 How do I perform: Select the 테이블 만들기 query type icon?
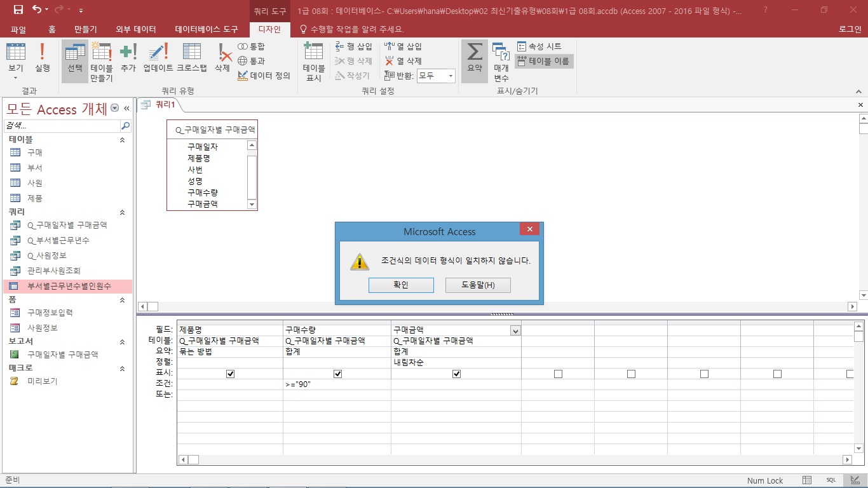pos(102,62)
